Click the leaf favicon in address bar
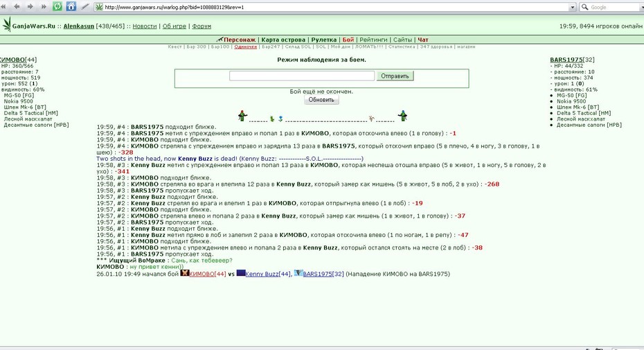Viewport: 644px width, 350px height. tap(100, 7)
